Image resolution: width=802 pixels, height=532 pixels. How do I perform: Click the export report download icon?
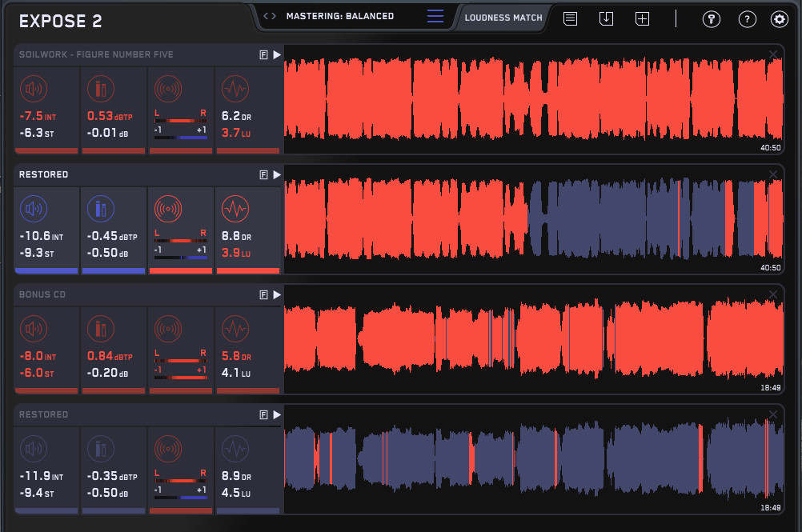606,18
